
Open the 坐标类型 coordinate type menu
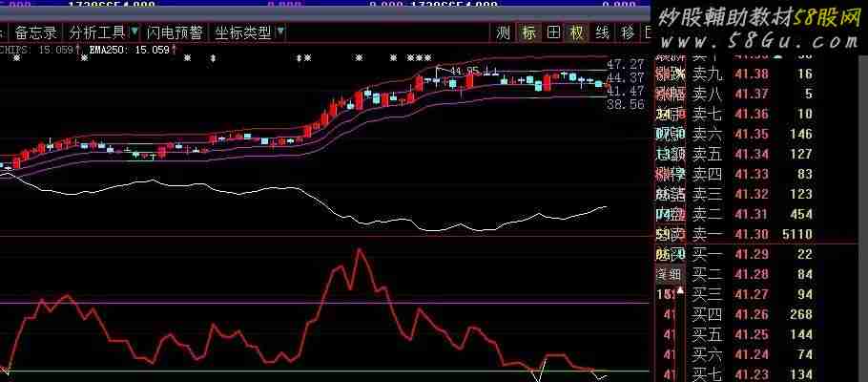243,32
